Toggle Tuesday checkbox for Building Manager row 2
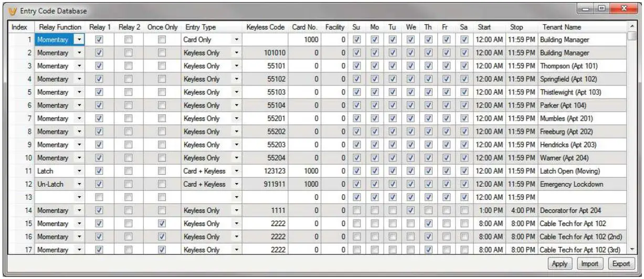This screenshot has height=279, width=644. [x=393, y=53]
